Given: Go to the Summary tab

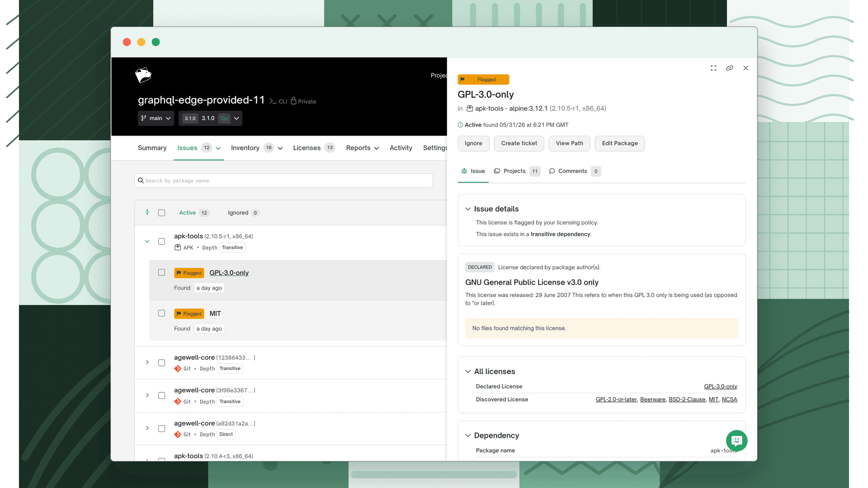Looking at the screenshot, I should tap(152, 148).
